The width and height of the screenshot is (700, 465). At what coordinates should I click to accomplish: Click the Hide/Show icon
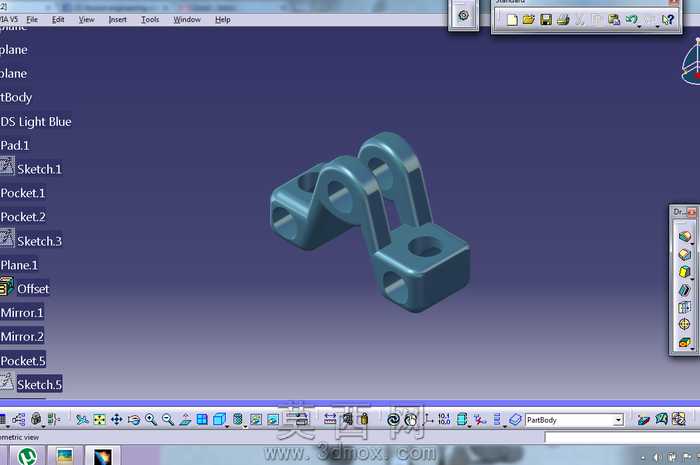256,419
